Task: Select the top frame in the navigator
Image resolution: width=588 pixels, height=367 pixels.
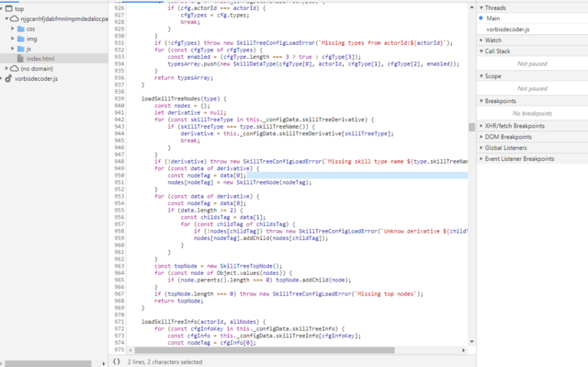Action: (19, 8)
